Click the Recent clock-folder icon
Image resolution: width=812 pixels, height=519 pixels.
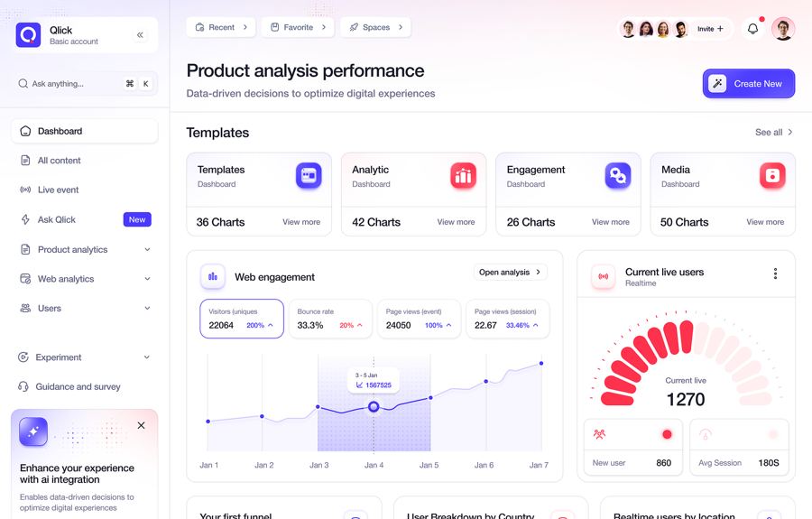click(199, 27)
